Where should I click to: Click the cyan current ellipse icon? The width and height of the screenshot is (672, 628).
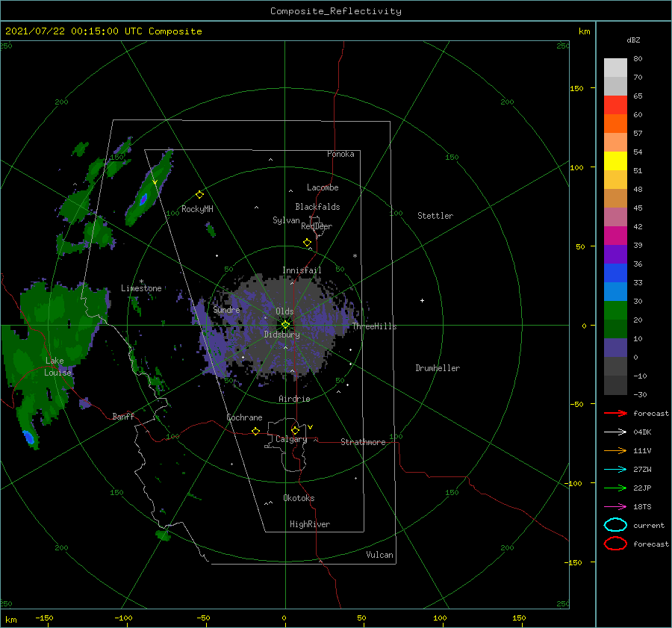(615, 525)
